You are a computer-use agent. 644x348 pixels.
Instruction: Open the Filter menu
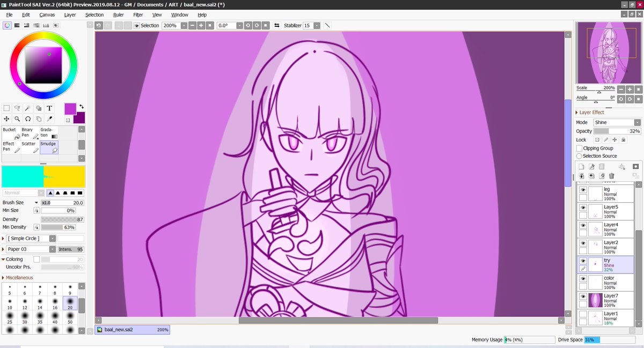pos(138,15)
